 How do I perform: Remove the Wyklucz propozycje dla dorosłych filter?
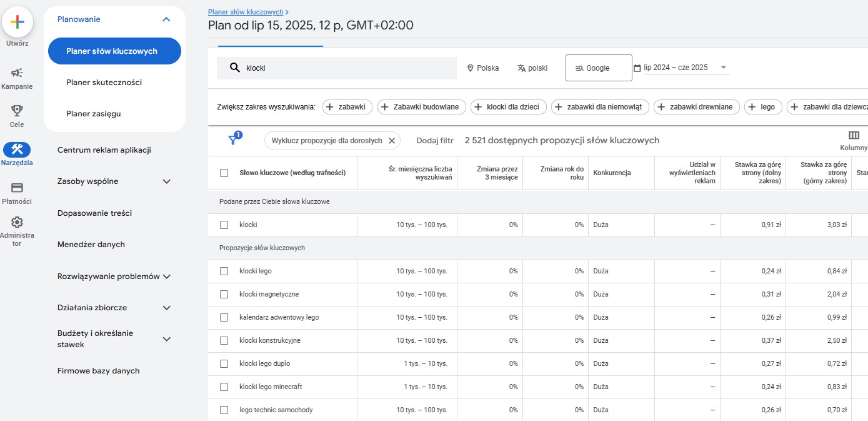[392, 141]
